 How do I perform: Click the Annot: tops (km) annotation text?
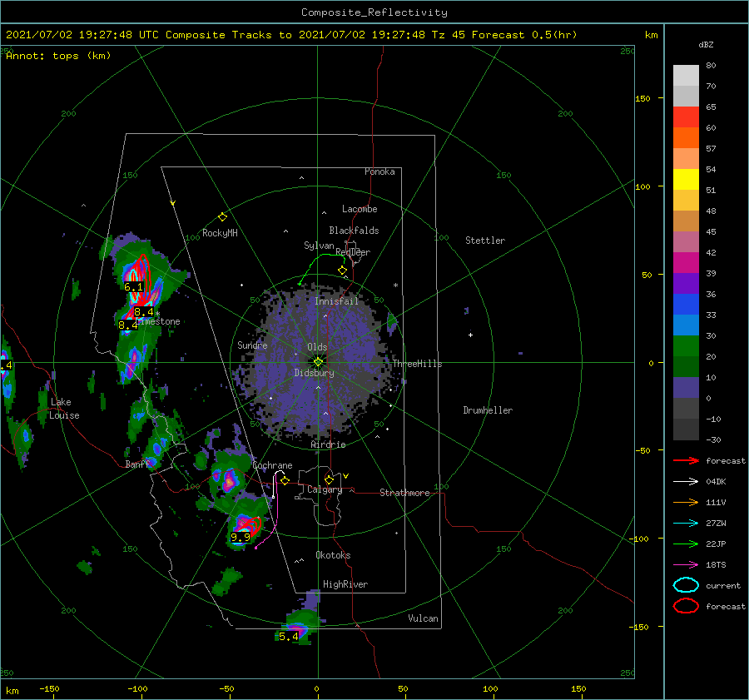(58, 56)
